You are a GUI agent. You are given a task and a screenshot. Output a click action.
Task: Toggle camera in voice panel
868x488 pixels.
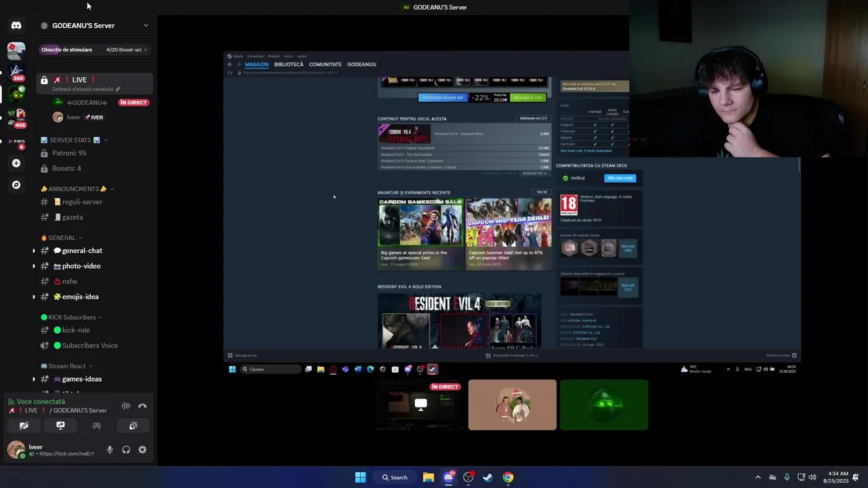(24, 426)
